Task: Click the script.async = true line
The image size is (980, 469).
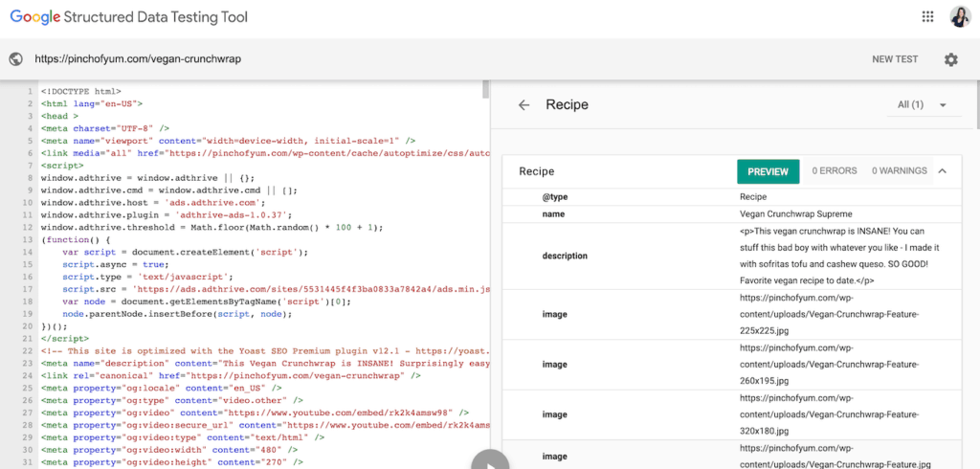Action: (114, 264)
